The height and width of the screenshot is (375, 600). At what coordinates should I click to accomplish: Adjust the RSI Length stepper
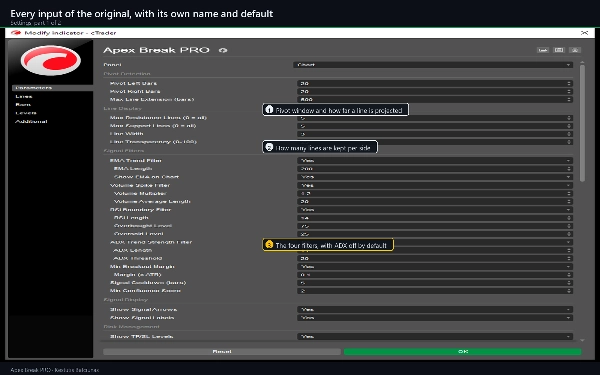[569, 218]
